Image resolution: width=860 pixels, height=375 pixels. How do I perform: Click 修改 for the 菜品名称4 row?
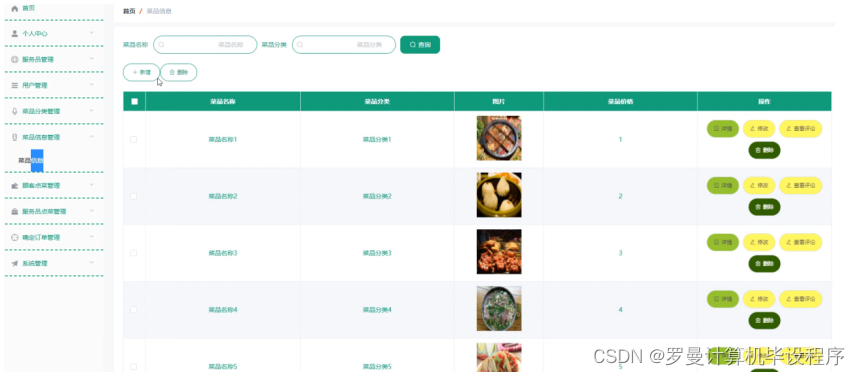(x=759, y=299)
